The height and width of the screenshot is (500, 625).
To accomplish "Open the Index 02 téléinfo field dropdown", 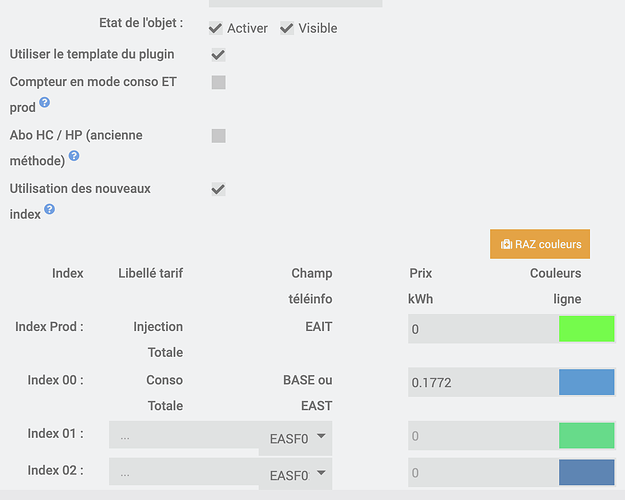I will [x=296, y=474].
